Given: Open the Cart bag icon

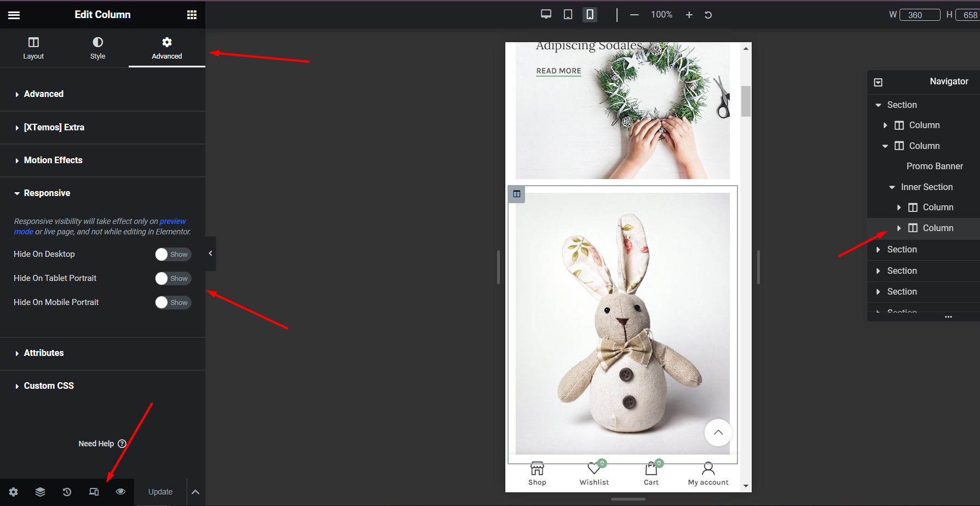Looking at the screenshot, I should [651, 469].
